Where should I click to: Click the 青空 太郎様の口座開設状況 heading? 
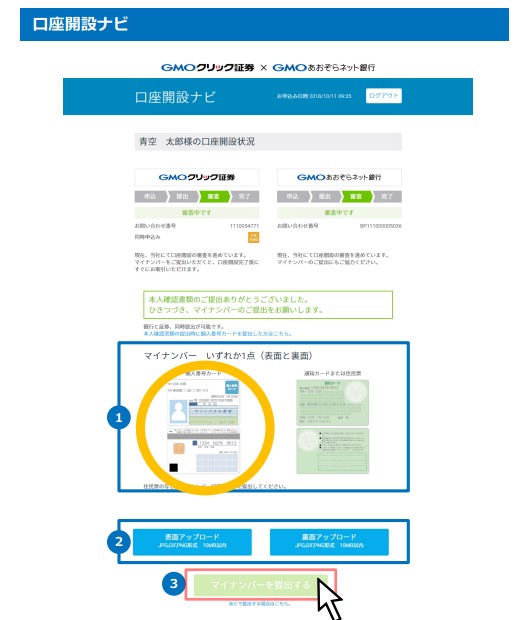(x=197, y=142)
